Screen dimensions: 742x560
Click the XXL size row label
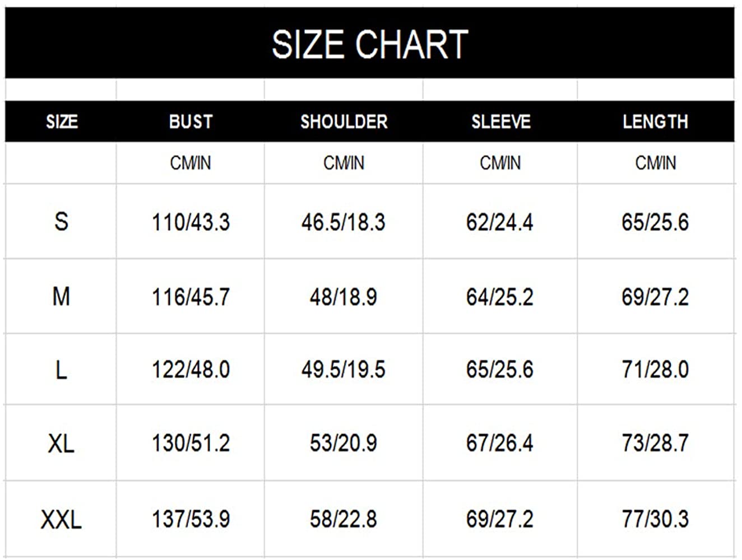click(61, 519)
